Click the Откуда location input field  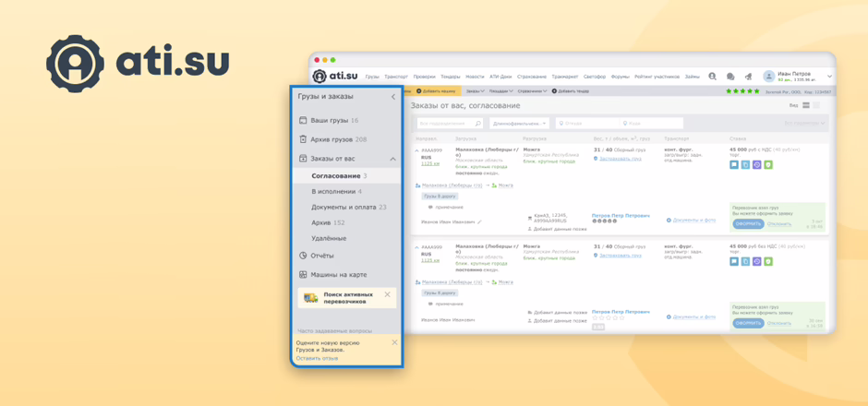(586, 123)
